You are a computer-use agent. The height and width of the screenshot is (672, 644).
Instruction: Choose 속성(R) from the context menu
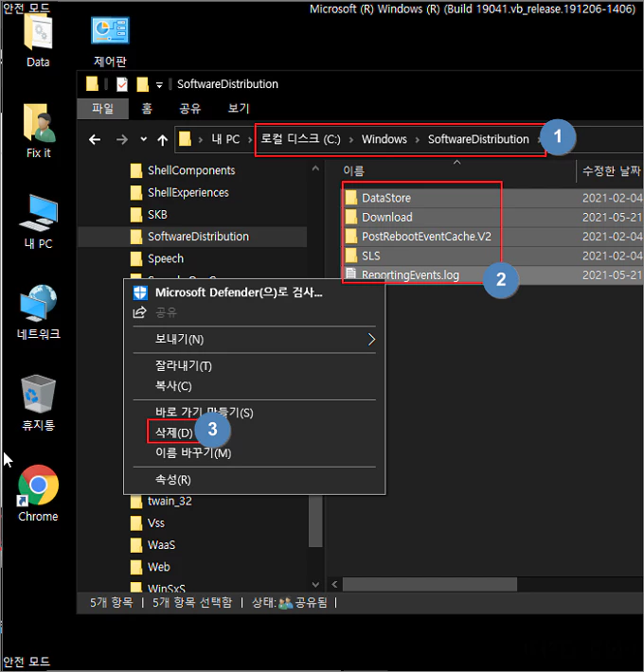(255, 479)
